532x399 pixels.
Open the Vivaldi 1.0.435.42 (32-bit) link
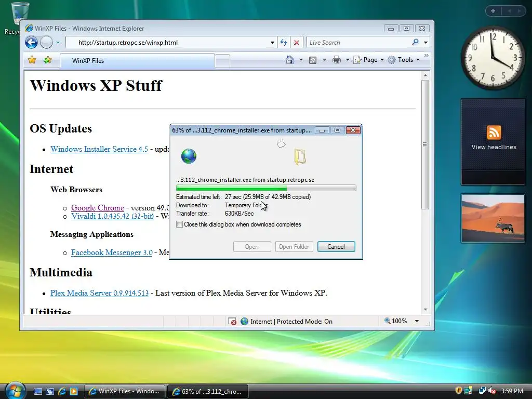(x=112, y=216)
